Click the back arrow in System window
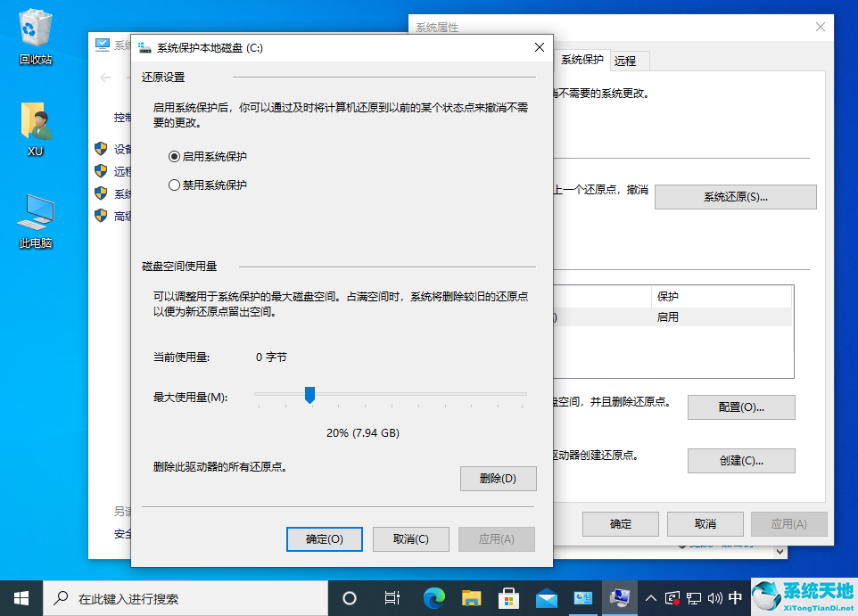This screenshot has width=858, height=616. (105, 78)
